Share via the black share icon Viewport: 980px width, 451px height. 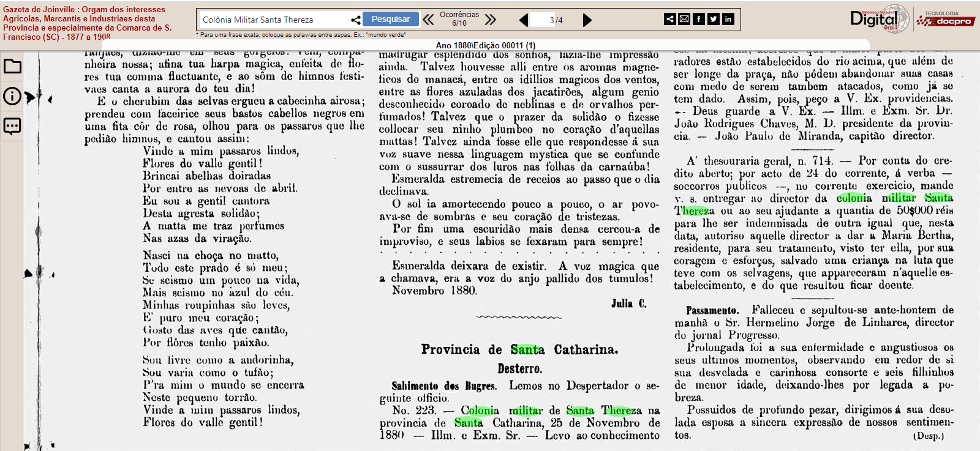coord(670,19)
